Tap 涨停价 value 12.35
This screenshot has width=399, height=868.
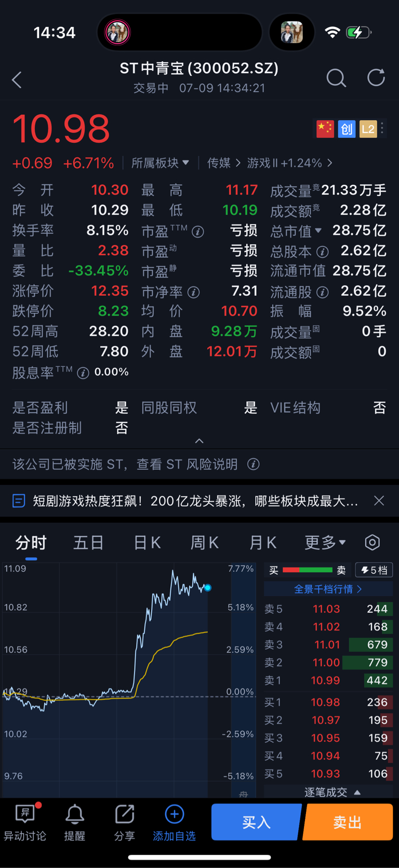(110, 291)
